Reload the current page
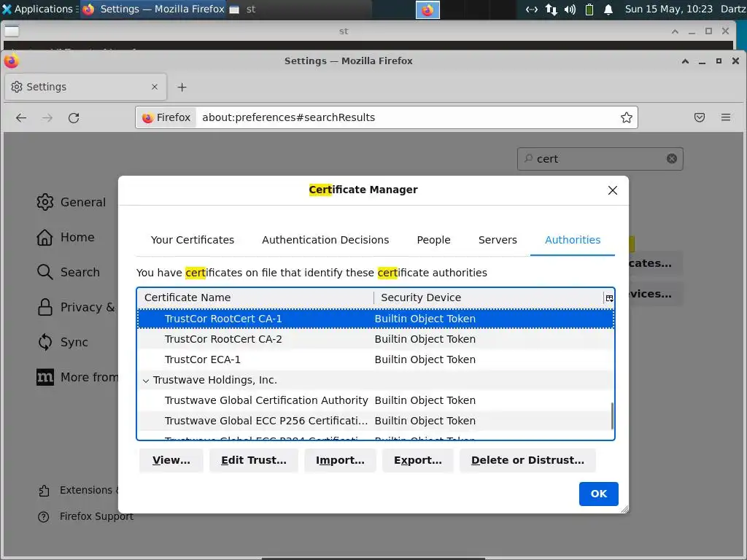The height and width of the screenshot is (560, 747). 74,117
